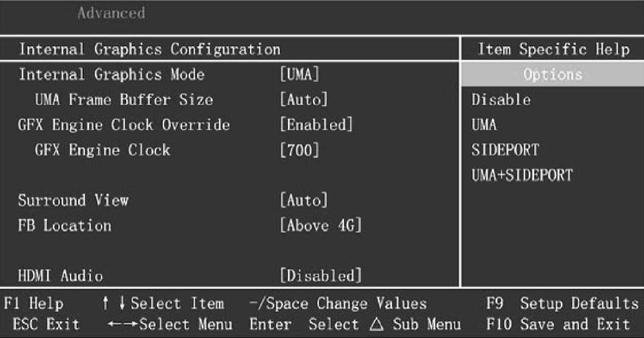Open UMA Frame Buffer Size [Auto] value
Image resolution: width=644 pixels, height=338 pixels.
point(304,100)
